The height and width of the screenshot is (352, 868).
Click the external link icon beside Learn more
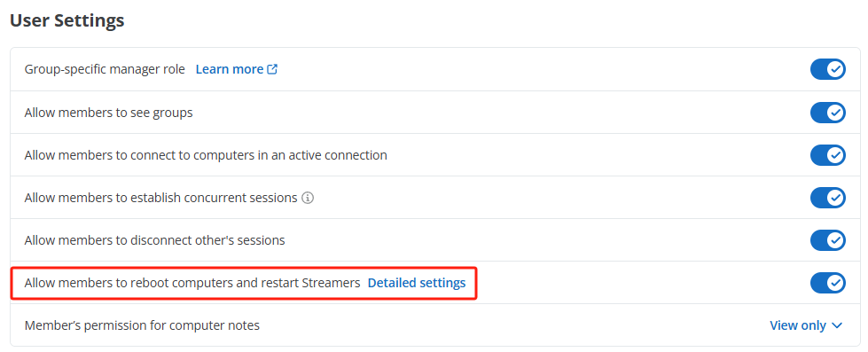pyautogui.click(x=272, y=69)
